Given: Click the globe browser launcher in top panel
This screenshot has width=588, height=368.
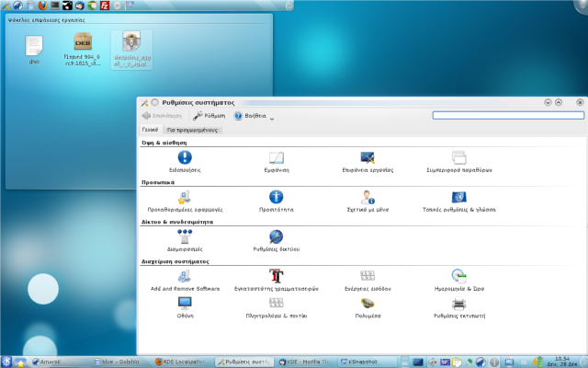Looking at the screenshot, I should point(18,6).
